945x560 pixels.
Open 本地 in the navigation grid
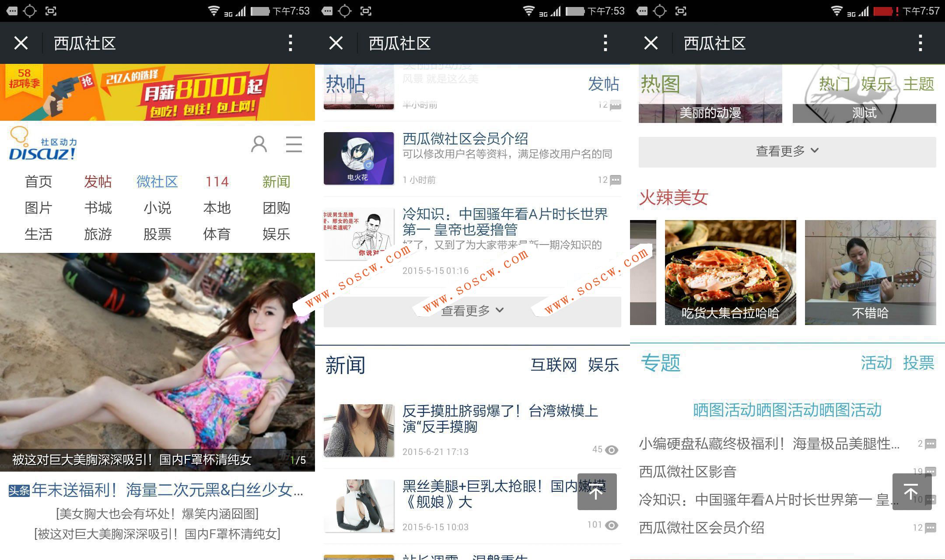tap(217, 208)
